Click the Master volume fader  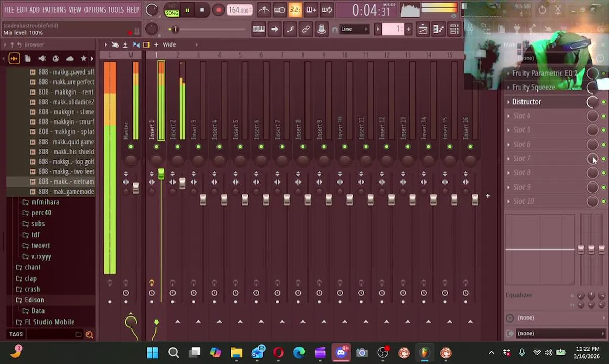point(135,188)
